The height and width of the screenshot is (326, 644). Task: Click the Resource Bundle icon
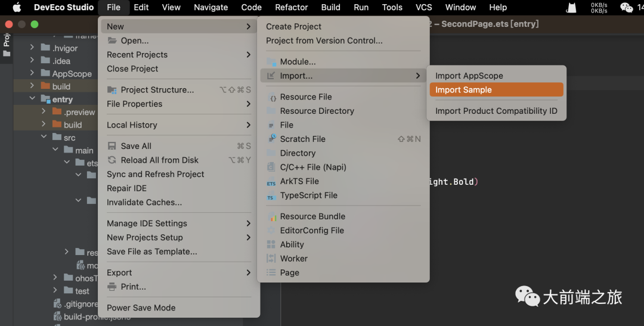(x=271, y=217)
